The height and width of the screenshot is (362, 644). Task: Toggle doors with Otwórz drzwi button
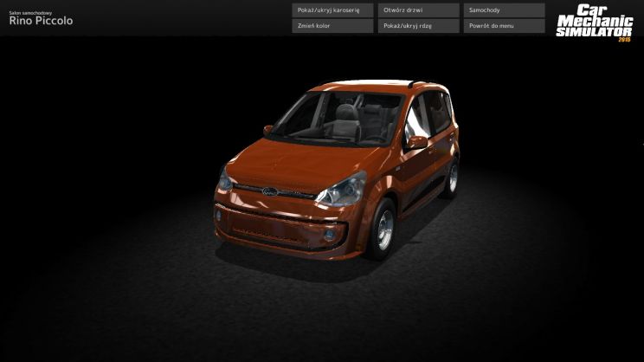coord(419,10)
